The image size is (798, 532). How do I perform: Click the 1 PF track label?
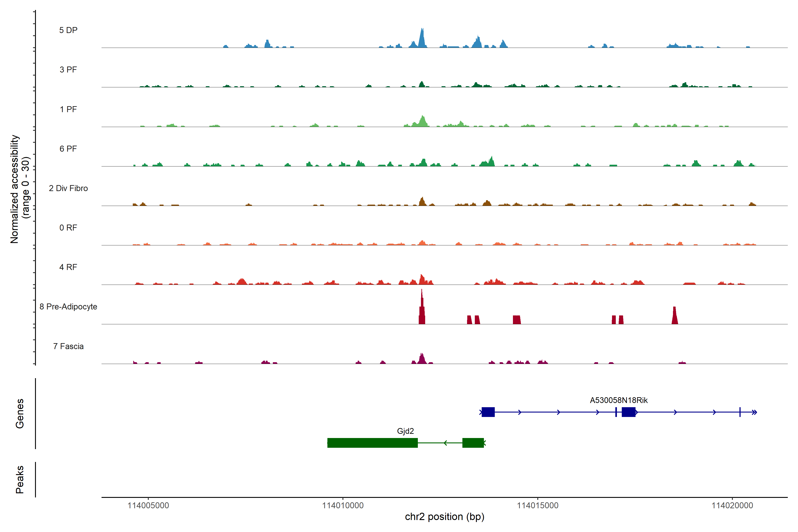(x=68, y=109)
